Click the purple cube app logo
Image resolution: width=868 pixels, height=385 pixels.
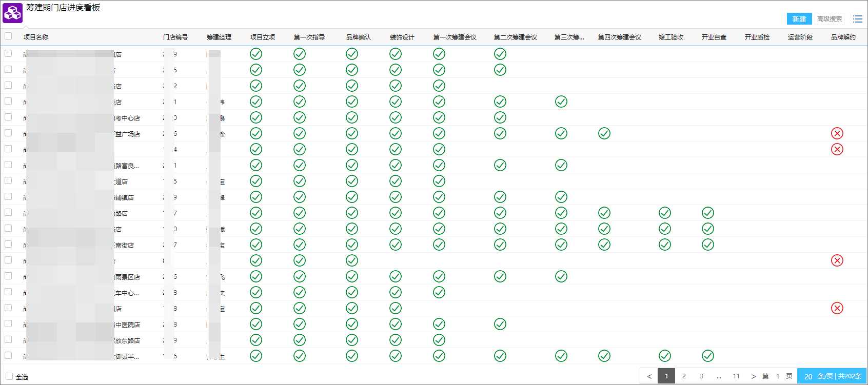click(x=13, y=13)
